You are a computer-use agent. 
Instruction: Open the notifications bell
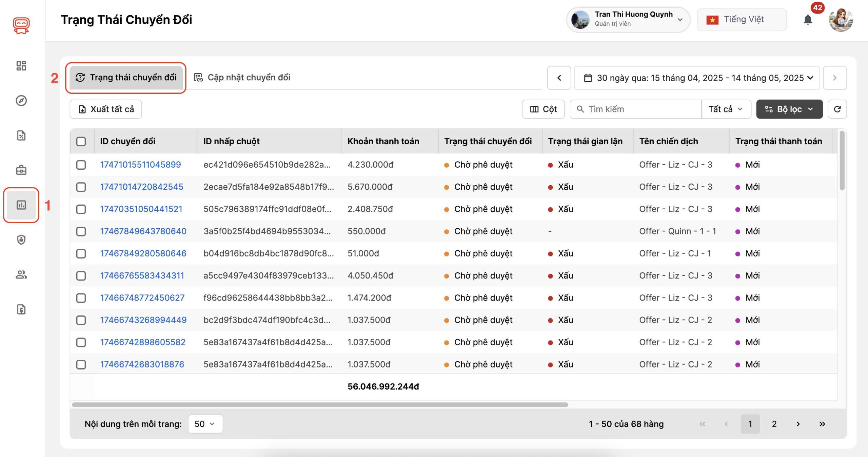point(808,20)
